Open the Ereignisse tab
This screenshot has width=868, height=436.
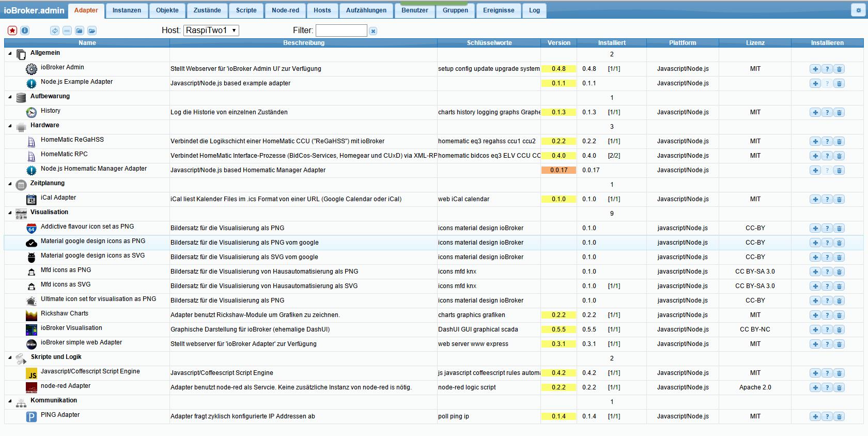(x=498, y=10)
